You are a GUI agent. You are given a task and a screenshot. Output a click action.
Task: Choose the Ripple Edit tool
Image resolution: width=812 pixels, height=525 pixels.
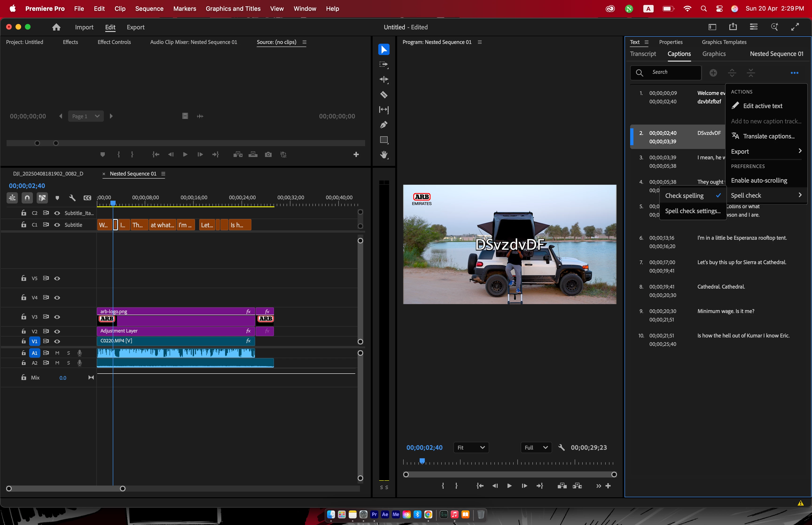coord(384,79)
